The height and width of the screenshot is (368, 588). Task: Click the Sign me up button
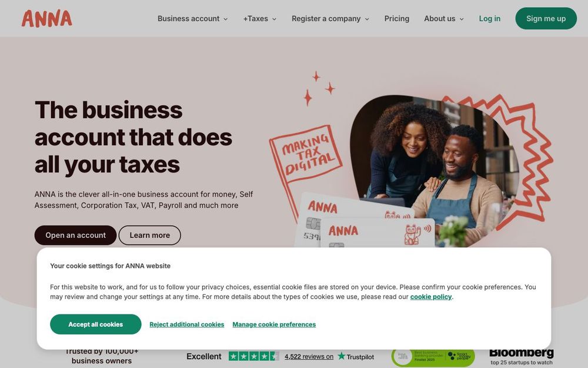[546, 18]
